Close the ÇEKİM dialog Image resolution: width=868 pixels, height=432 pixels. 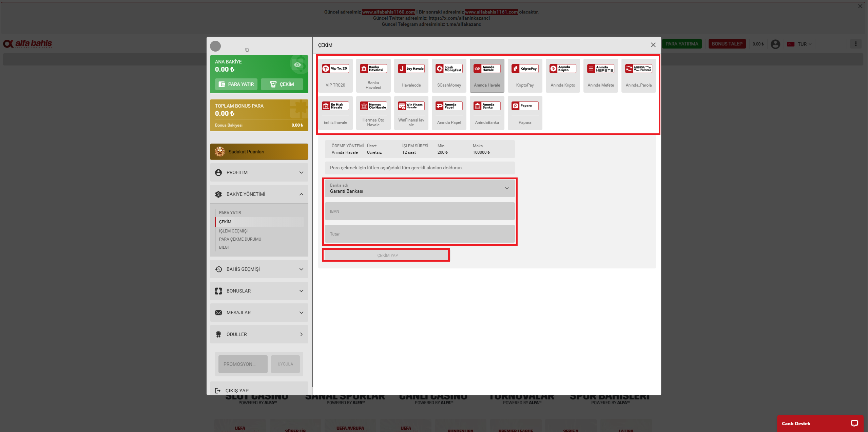point(653,45)
